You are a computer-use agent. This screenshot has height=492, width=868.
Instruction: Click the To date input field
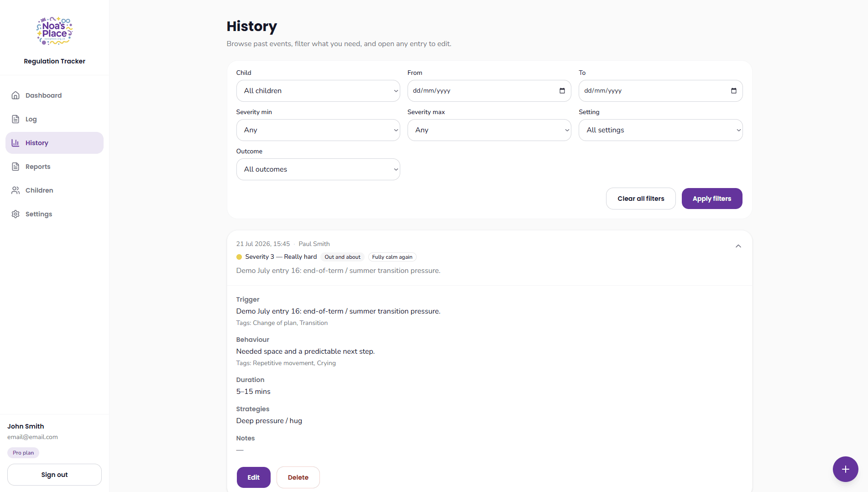click(660, 91)
